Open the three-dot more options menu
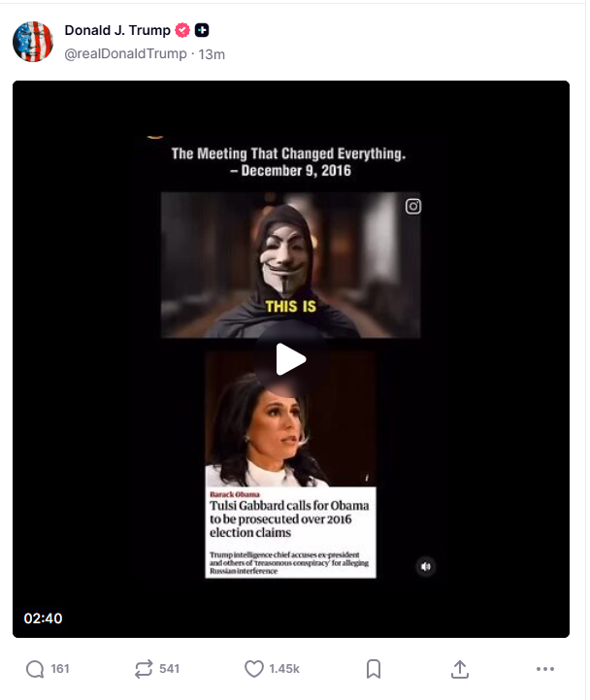Viewport: 590px width, 700px height. tap(545, 669)
